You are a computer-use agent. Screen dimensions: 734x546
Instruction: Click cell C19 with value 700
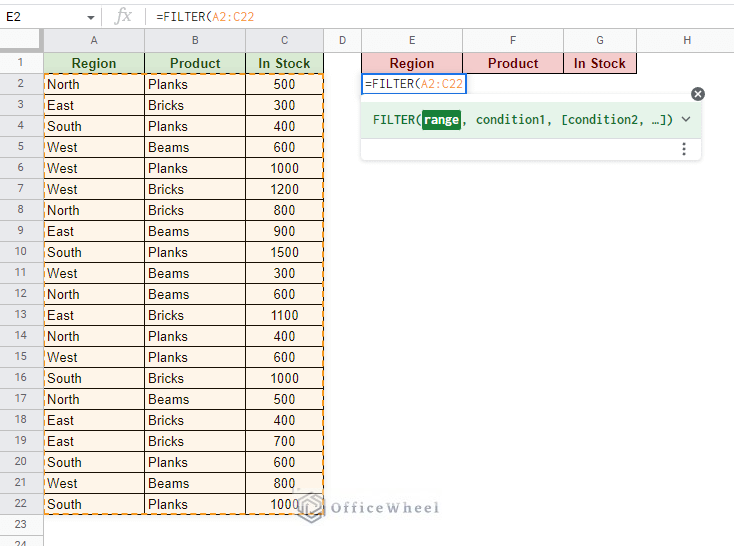(284, 442)
